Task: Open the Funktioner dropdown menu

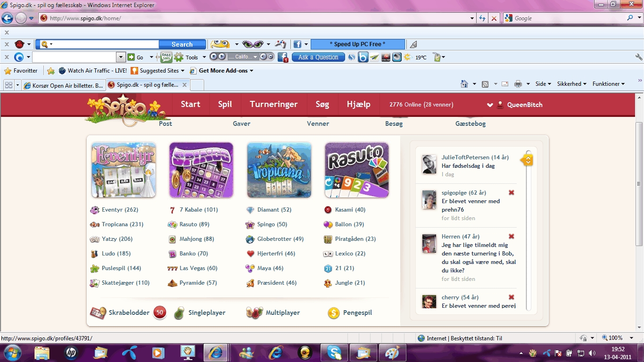Action: click(x=608, y=84)
